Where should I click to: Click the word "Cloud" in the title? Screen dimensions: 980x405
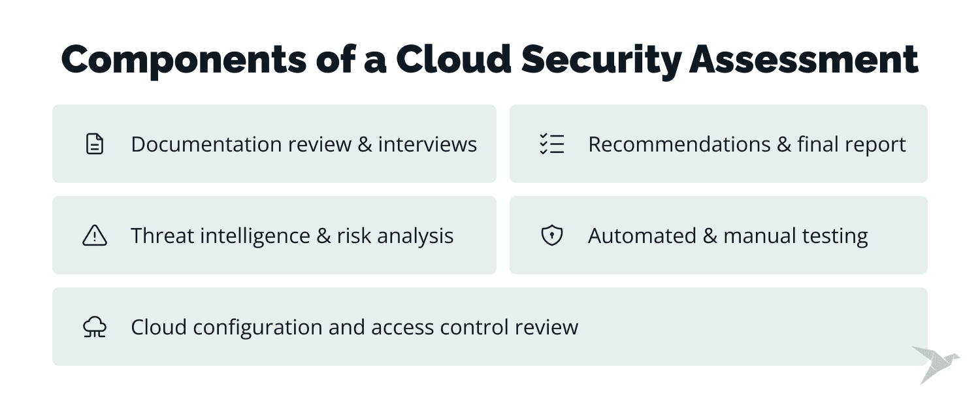[453, 60]
